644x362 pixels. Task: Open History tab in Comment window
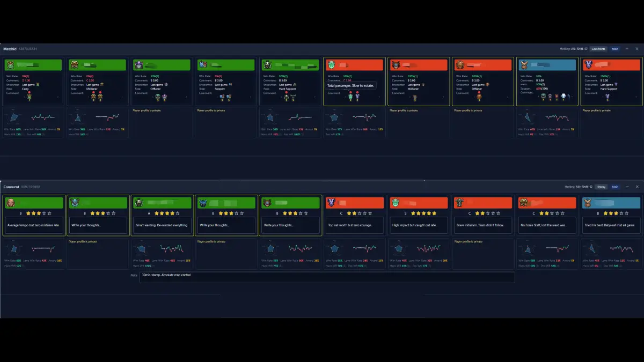(x=601, y=187)
